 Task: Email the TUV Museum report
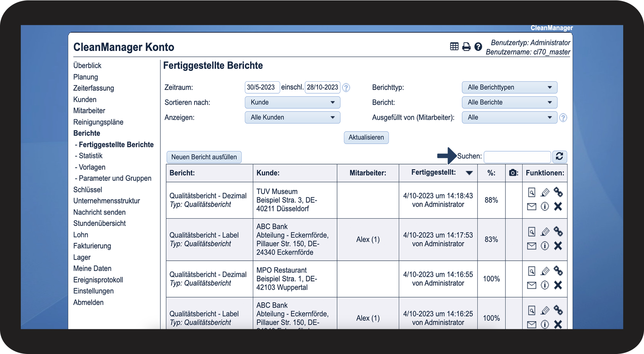(532, 207)
